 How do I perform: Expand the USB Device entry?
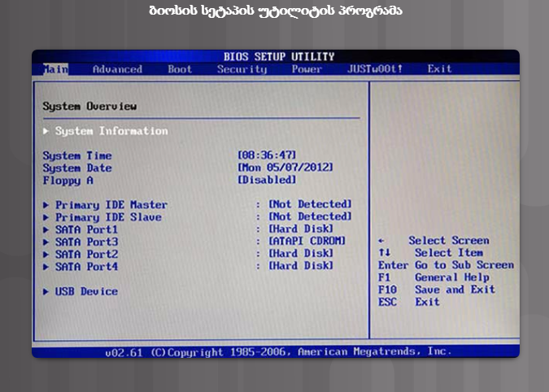point(85,291)
